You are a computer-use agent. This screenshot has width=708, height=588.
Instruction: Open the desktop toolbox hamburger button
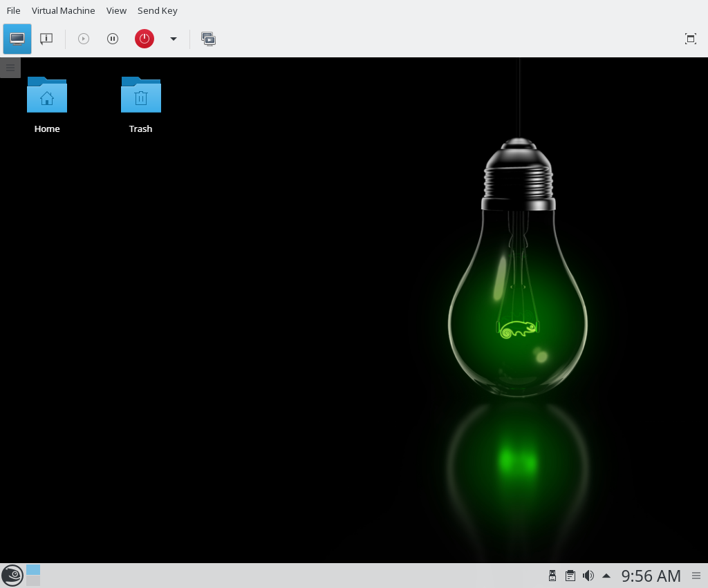point(10,68)
